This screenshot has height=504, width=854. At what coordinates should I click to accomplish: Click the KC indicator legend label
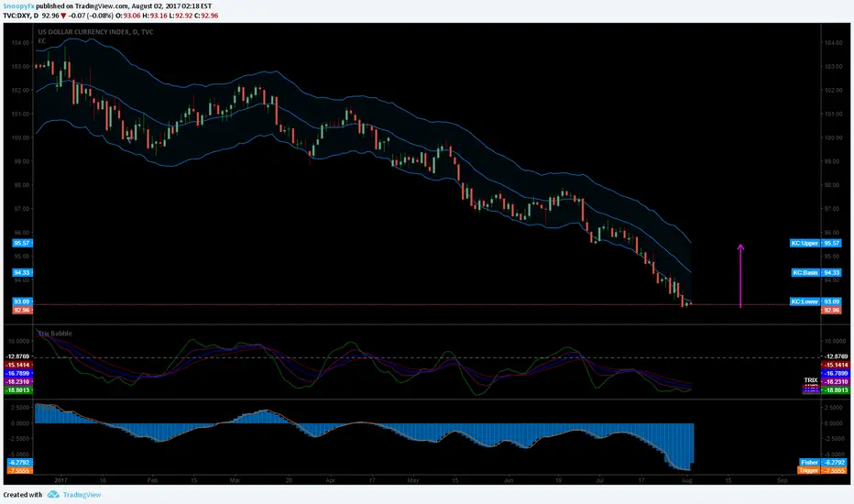pos(42,41)
